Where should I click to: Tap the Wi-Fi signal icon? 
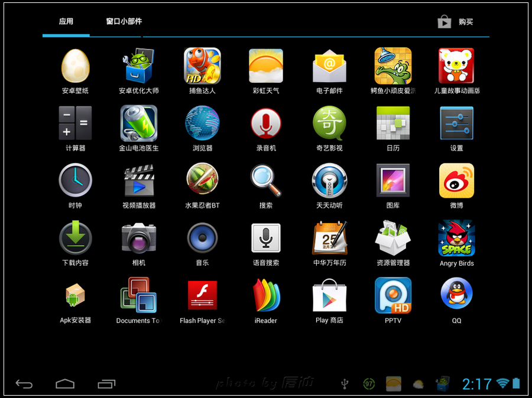pyautogui.click(x=502, y=383)
